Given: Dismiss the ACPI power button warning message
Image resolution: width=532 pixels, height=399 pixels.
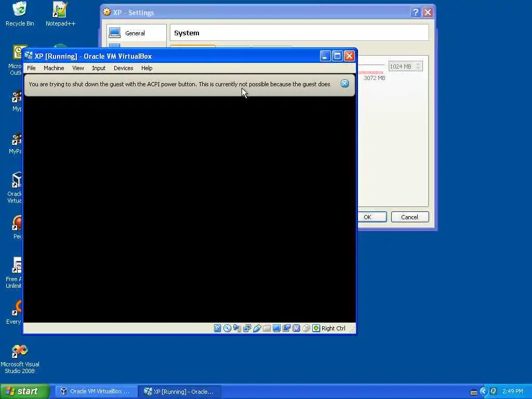Looking at the screenshot, I should tap(344, 84).
